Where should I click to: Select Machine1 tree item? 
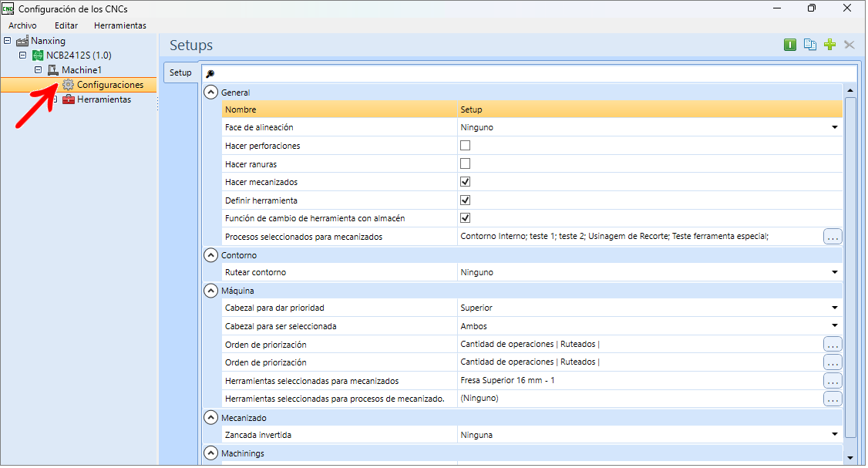click(82, 70)
